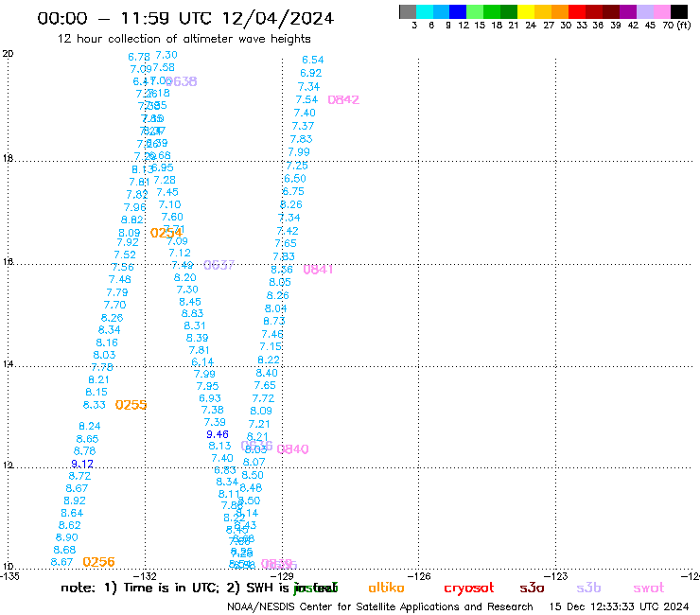Select the 7.38 wave height value
Image resolution: width=700 pixels, height=615 pixels.
point(213,410)
